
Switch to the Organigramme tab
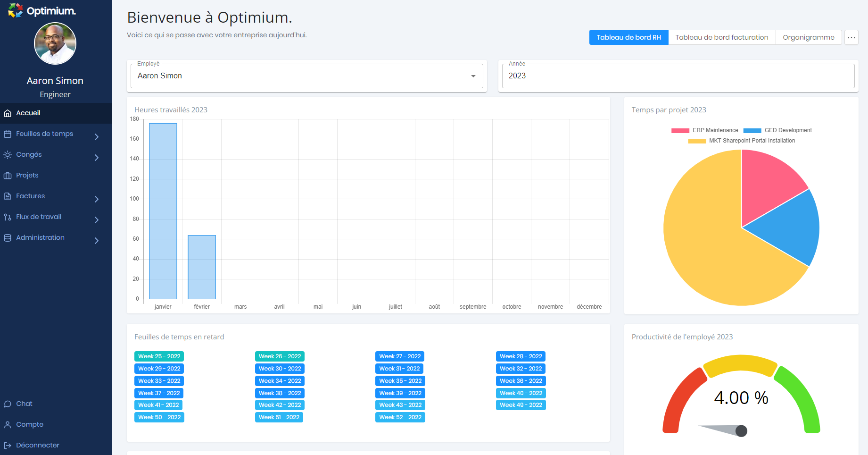[808, 37]
